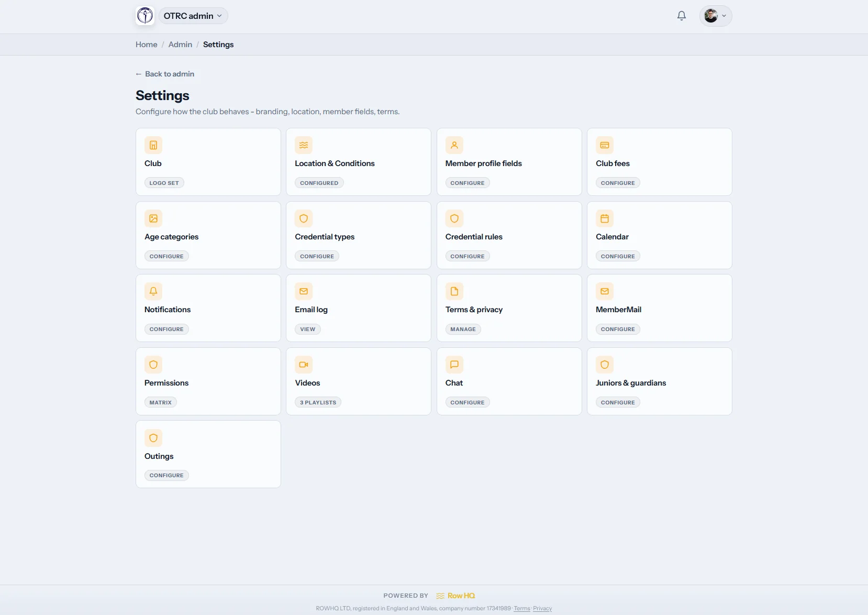Click CONFIGURE on Credential types card
Image resolution: width=868 pixels, height=615 pixels.
[317, 256]
